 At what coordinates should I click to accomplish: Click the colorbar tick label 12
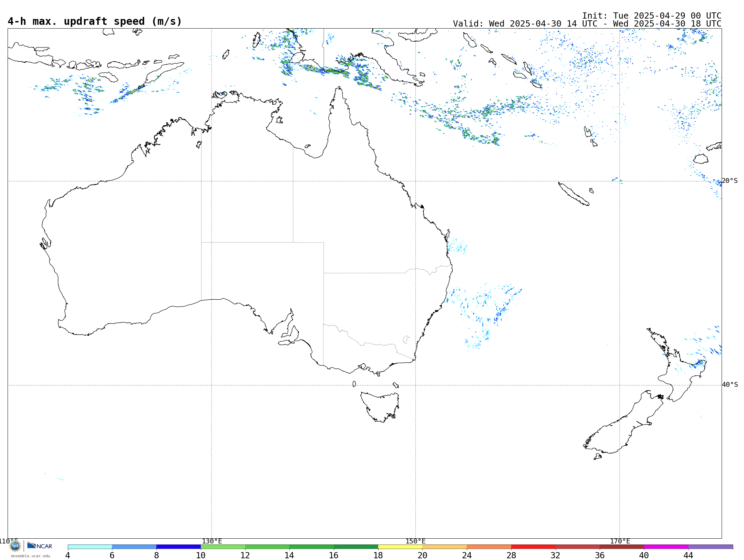point(245,555)
